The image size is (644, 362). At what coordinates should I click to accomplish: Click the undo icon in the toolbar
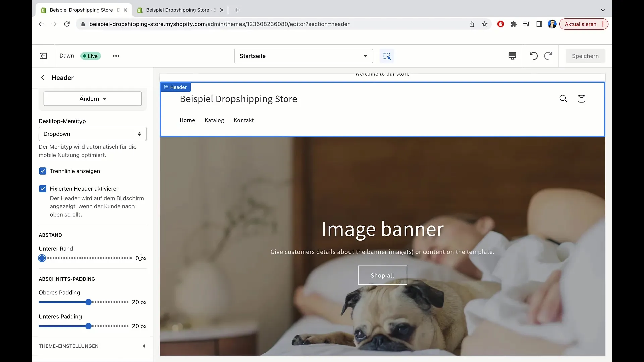pyautogui.click(x=533, y=56)
